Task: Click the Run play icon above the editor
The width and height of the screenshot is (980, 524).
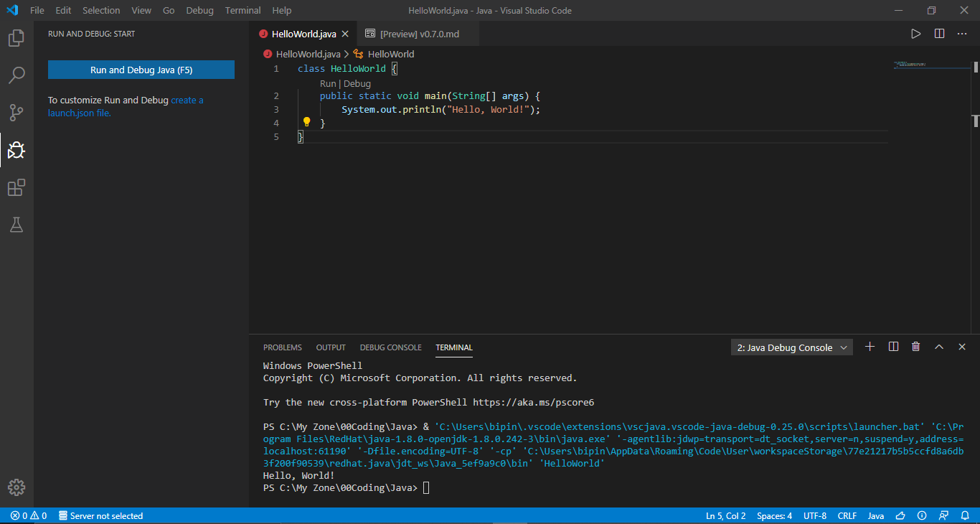Action: [x=915, y=33]
